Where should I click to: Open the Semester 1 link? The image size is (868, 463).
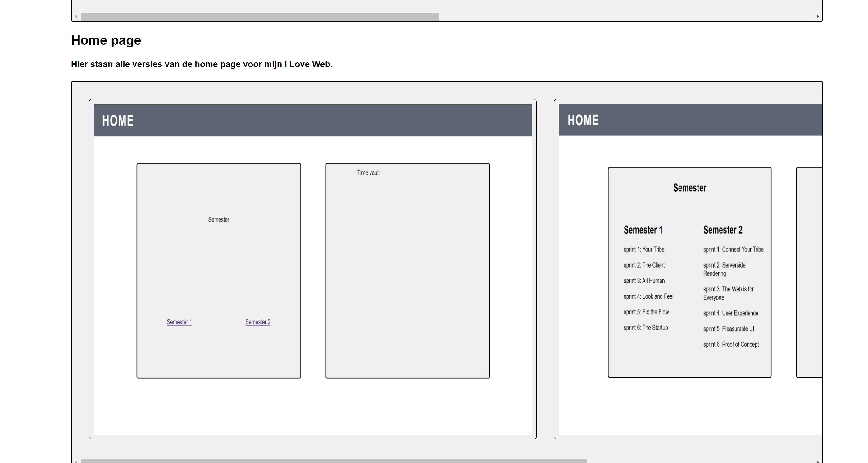pos(179,322)
